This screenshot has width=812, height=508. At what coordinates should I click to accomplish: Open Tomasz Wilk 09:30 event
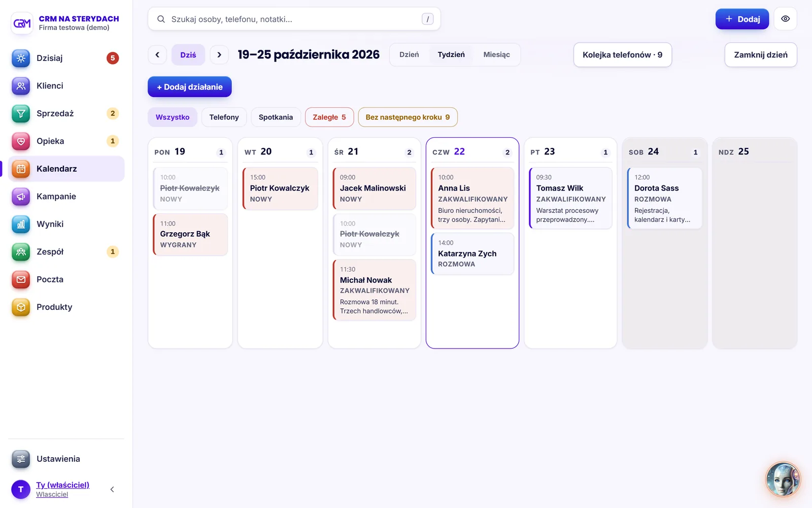(x=570, y=198)
